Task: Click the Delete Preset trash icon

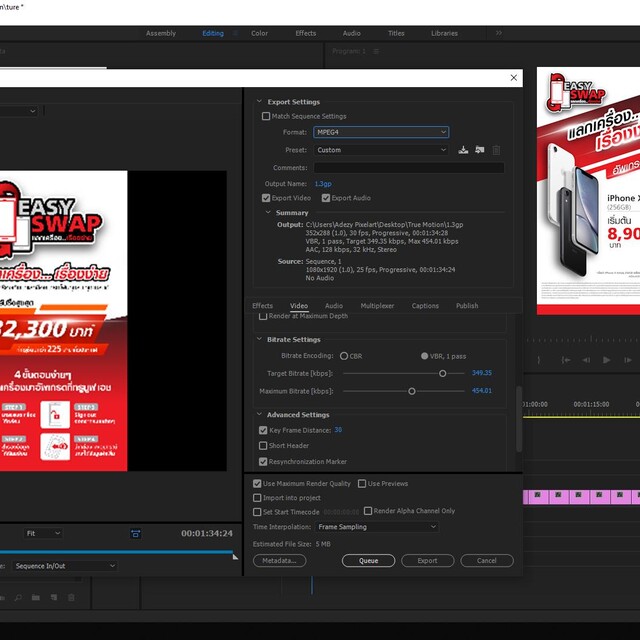Action: [x=496, y=150]
